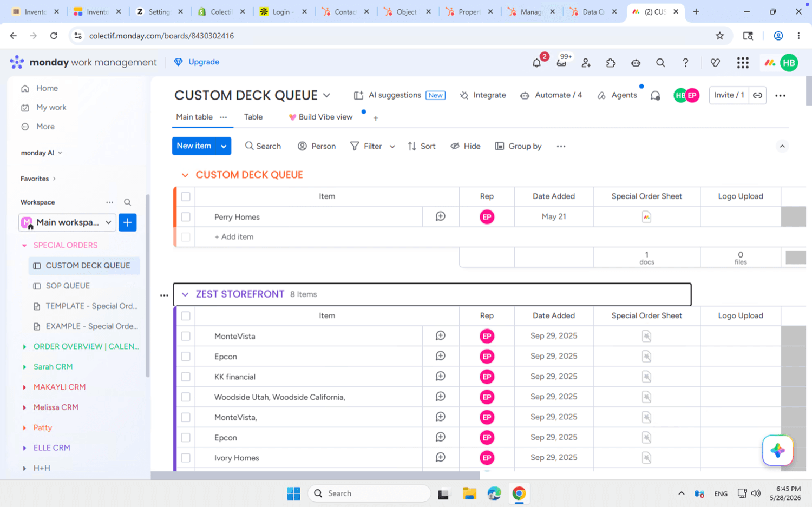812x507 pixels.
Task: Open Special Order Sheet doc for Perry Homes
Action: click(x=646, y=217)
